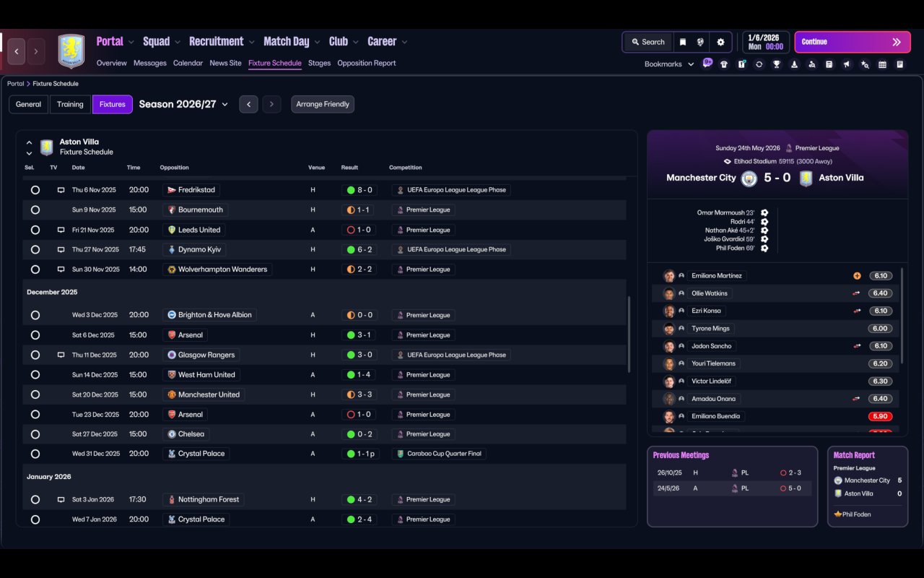Click the Continue button
924x578 pixels.
coord(852,42)
